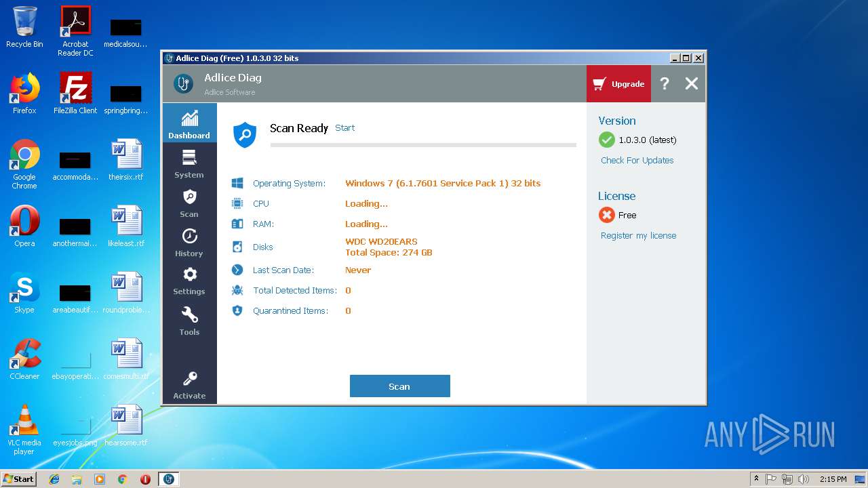Click the Check For Updates link
868x488 pixels.
(x=637, y=160)
